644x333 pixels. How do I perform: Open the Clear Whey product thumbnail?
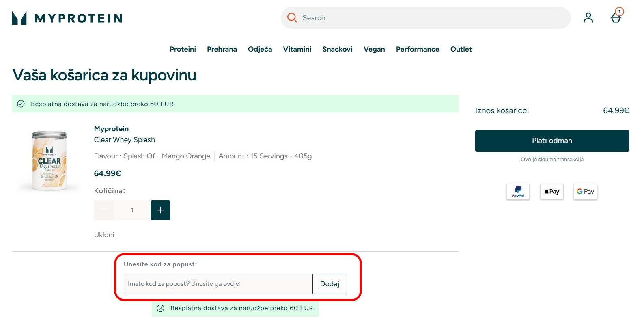pyautogui.click(x=50, y=161)
